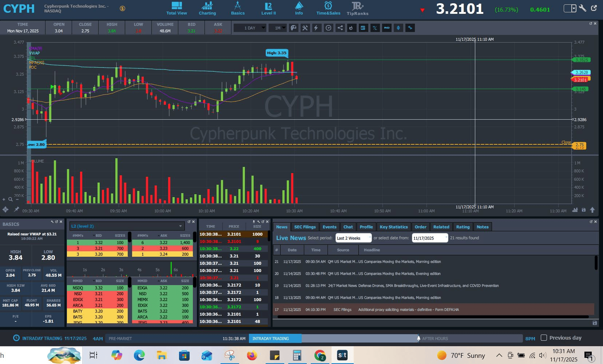Zoom in the chart with plus icon
Image resolution: width=603 pixels, height=364 pixels.
pos(4,199)
